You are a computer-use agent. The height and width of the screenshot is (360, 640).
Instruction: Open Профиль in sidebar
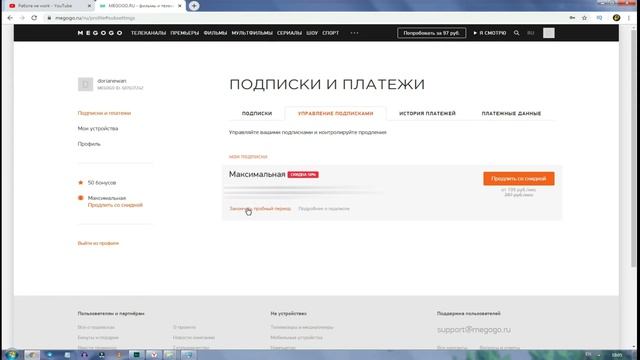(89, 144)
